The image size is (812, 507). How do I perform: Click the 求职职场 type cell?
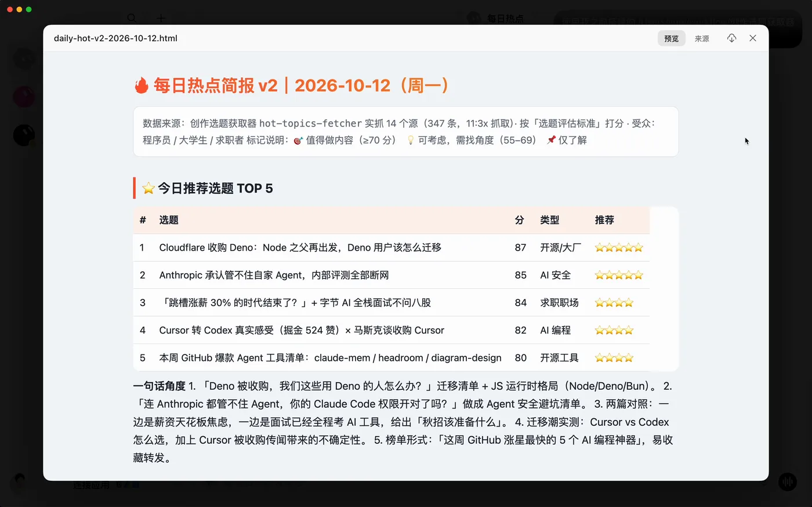point(559,303)
